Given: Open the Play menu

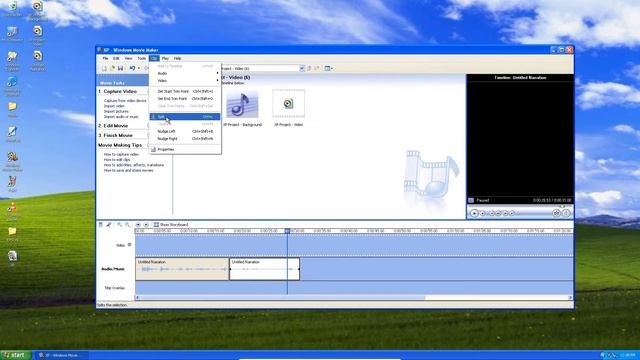Looking at the screenshot, I should pos(165,58).
